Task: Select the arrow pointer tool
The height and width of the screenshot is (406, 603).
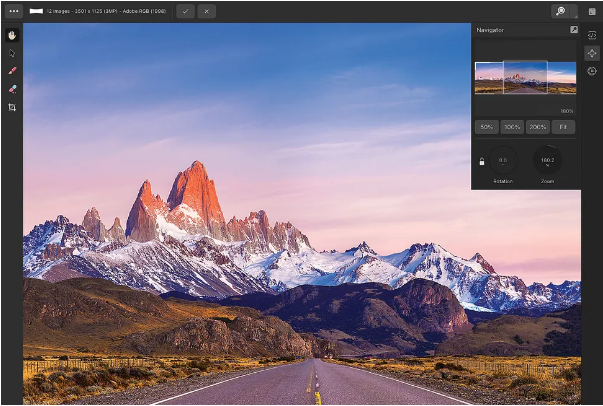Action: coord(12,53)
